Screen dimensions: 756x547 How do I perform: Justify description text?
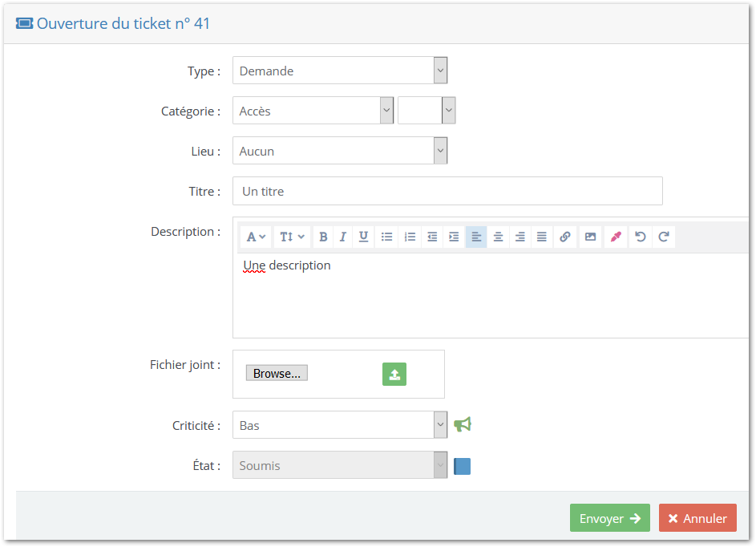[541, 237]
